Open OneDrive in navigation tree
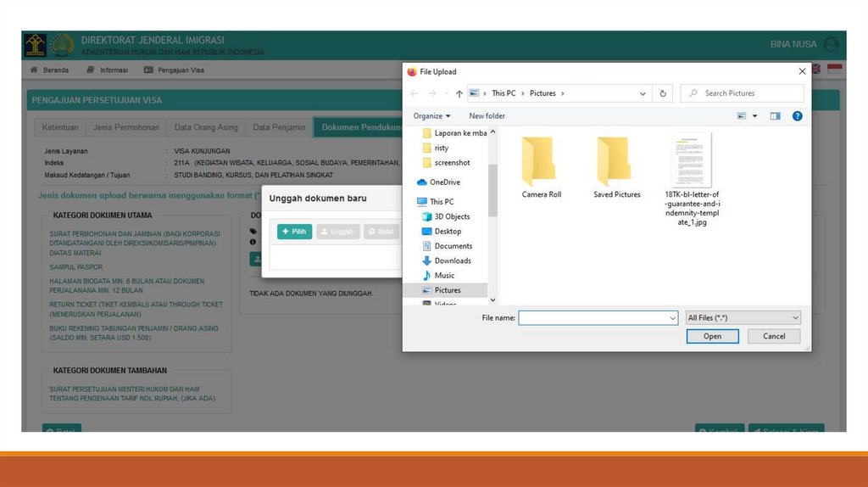 [x=438, y=182]
